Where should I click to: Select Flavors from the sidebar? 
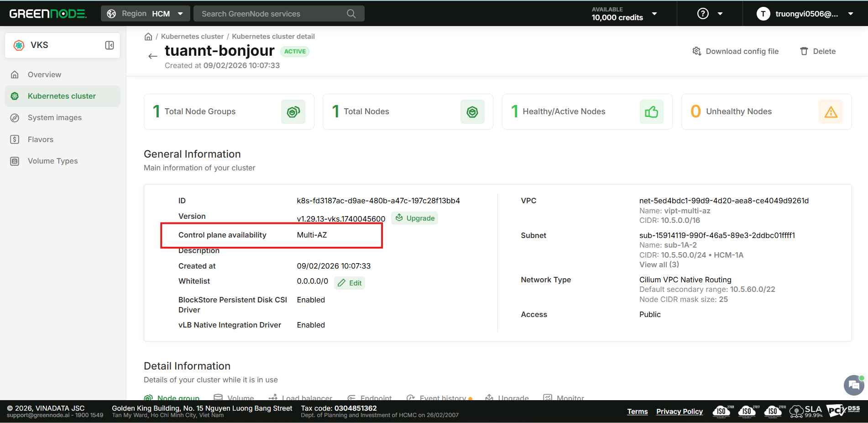pyautogui.click(x=41, y=139)
